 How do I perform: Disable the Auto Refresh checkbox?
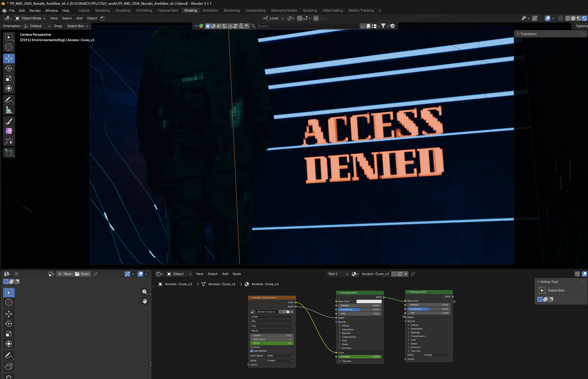[x=252, y=351]
